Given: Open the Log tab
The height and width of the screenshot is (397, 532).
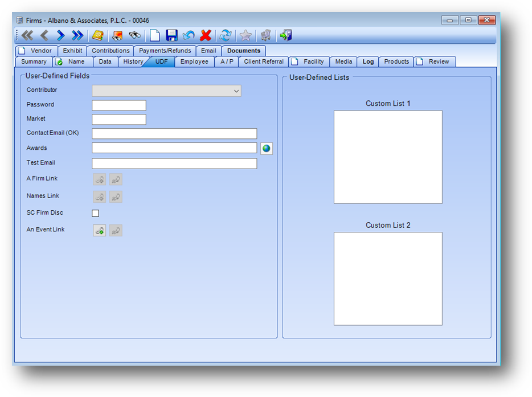Looking at the screenshot, I should [x=368, y=62].
